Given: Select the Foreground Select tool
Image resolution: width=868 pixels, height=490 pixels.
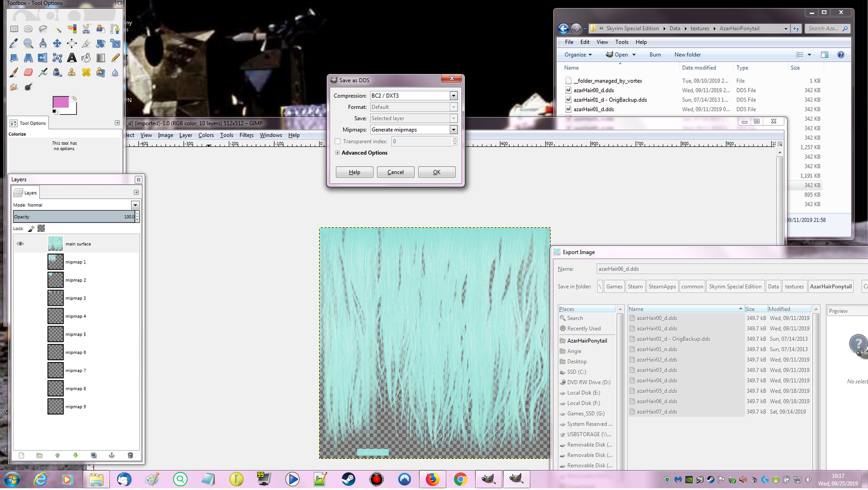Looking at the screenshot, I should (x=101, y=29).
